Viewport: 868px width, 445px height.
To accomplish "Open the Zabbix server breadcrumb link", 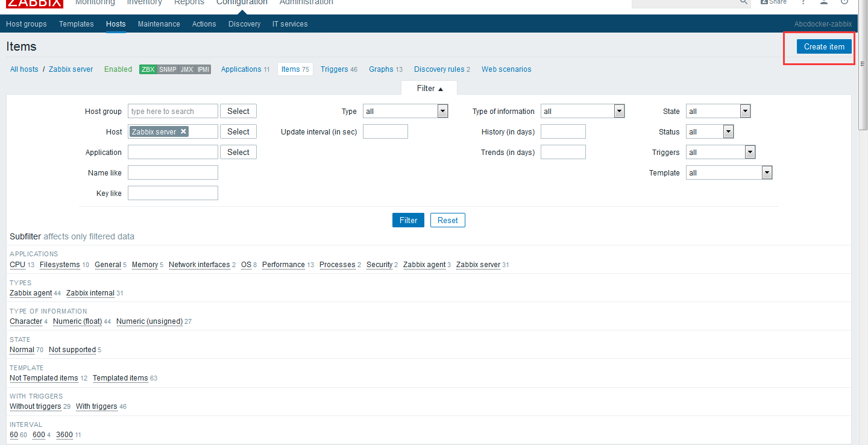I will click(71, 69).
